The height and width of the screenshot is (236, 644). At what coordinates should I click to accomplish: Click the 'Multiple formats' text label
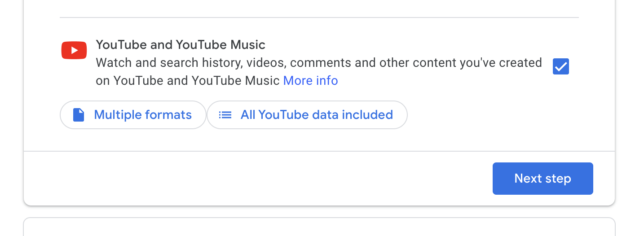coord(143,115)
